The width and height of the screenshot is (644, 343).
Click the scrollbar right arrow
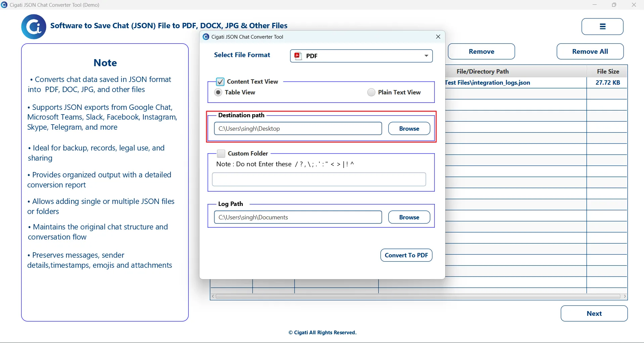[625, 296]
